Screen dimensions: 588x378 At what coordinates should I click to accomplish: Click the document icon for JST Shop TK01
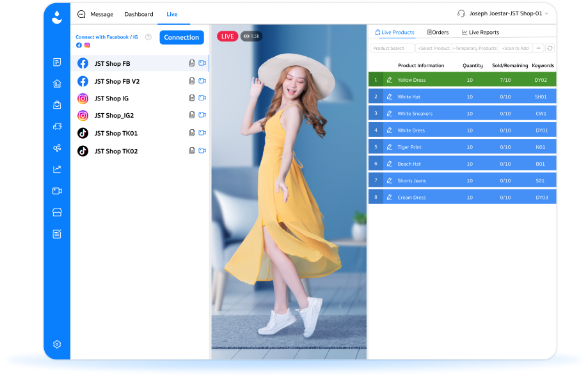(x=192, y=133)
